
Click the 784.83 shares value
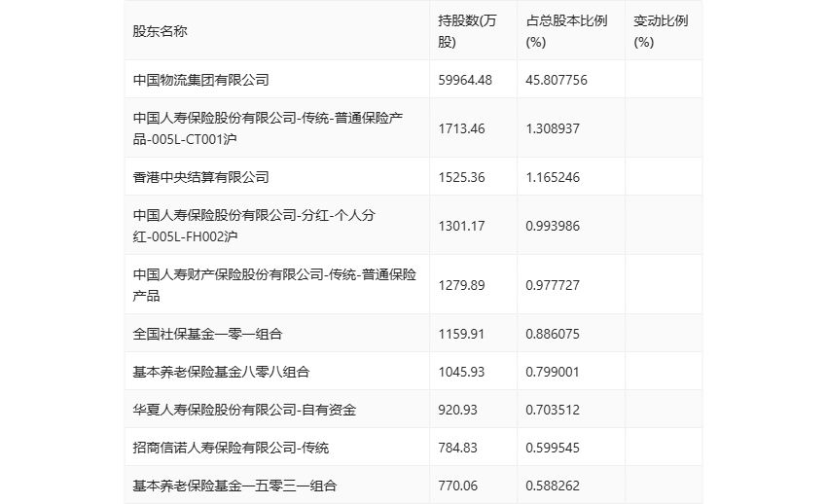(x=458, y=448)
